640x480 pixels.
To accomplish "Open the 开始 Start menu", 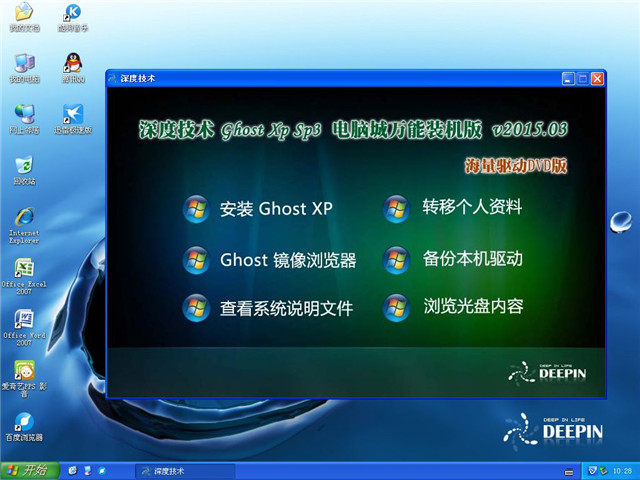I will (x=29, y=471).
